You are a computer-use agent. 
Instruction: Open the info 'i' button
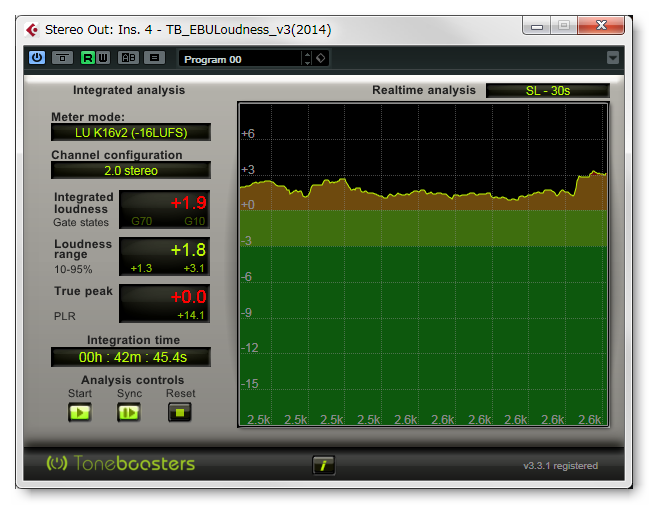pos(323,465)
